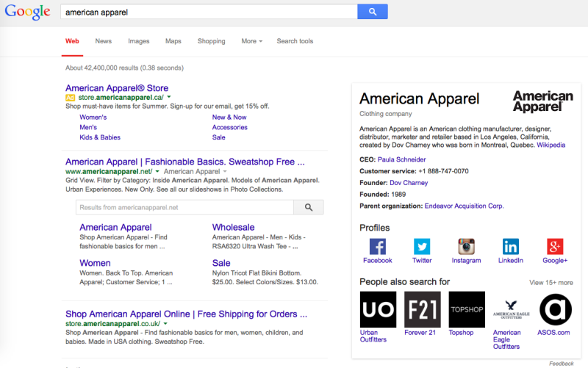Click the LinkedIn text label link
Screen dimensions: 588x368
(510, 261)
